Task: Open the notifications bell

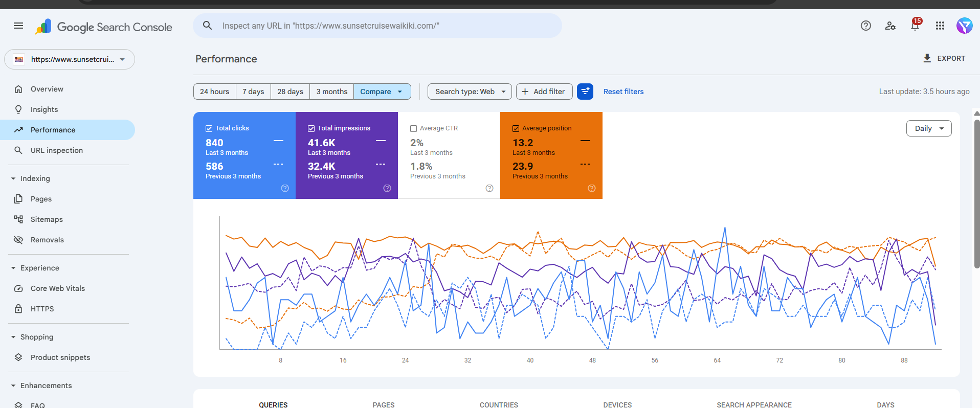Action: point(915,26)
